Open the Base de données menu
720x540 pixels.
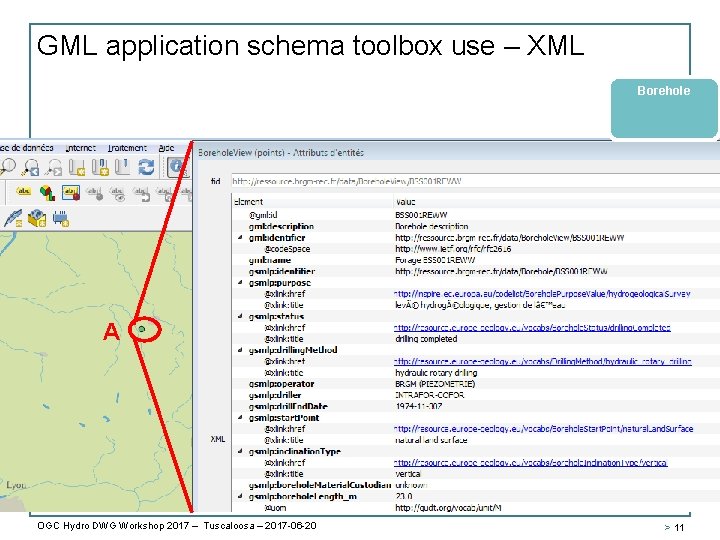click(x=27, y=148)
